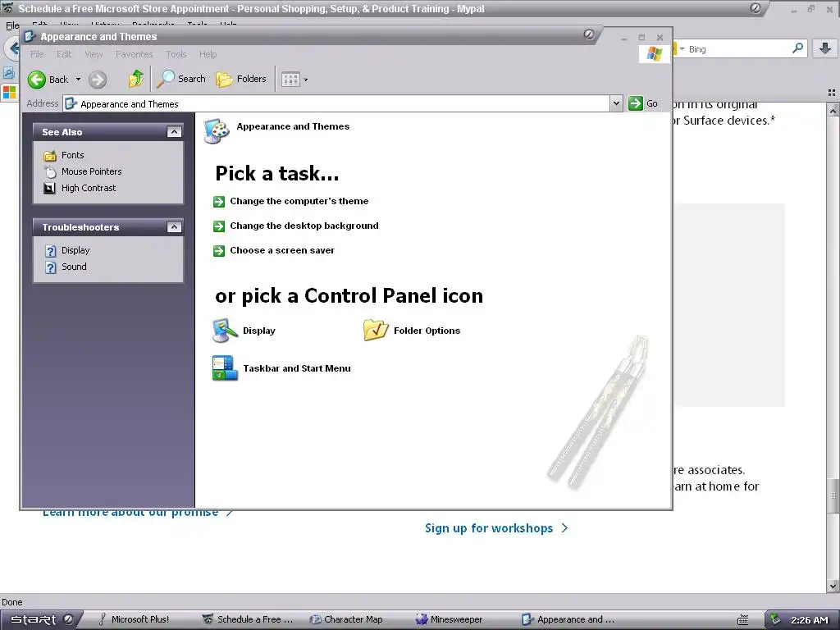Open the Mypal File menu
The width and height of the screenshot is (840, 630).
11,25
